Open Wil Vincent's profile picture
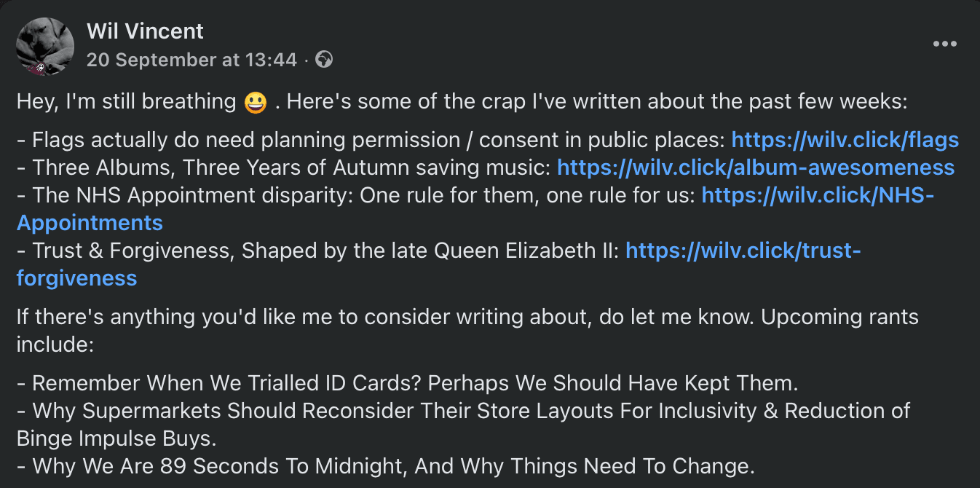The height and width of the screenshot is (488, 980). [x=45, y=46]
